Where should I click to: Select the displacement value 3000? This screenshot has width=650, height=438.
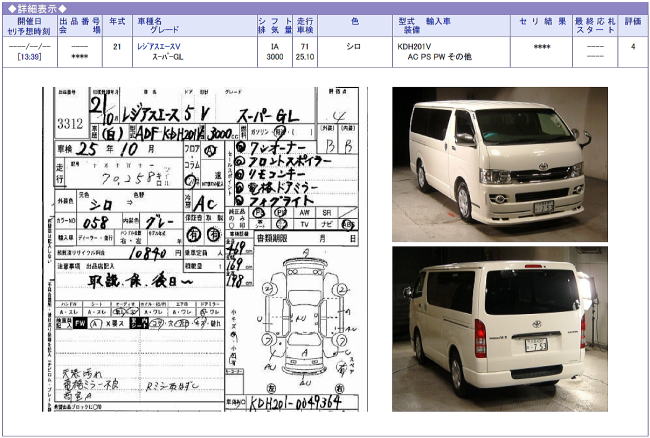(x=274, y=57)
